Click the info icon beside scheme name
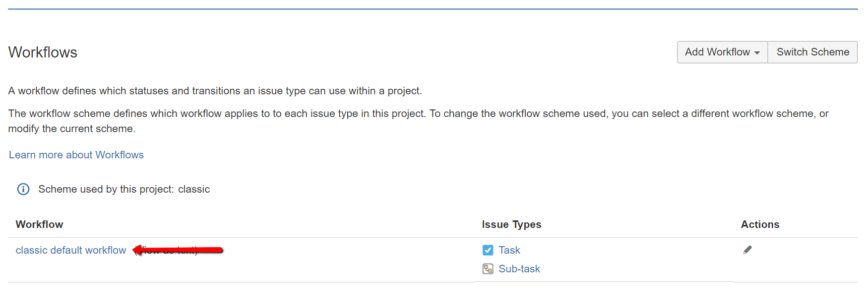This screenshot has width=868, height=291. pos(23,189)
